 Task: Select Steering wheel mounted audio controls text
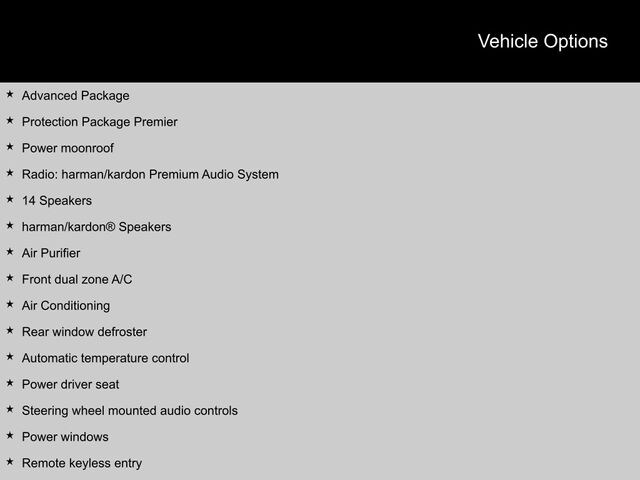(x=130, y=410)
